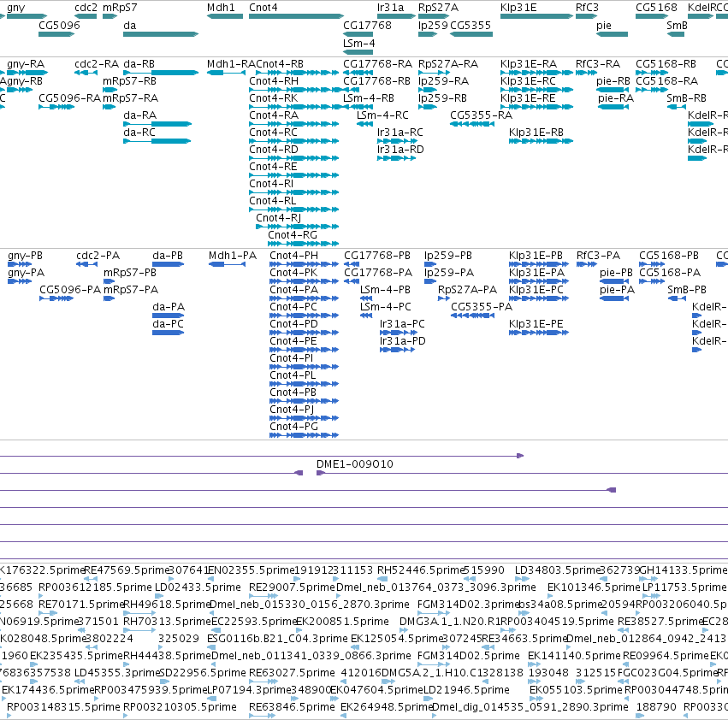Click the Cnot4 gene label
This screenshot has height=720, width=728.
(x=263, y=8)
